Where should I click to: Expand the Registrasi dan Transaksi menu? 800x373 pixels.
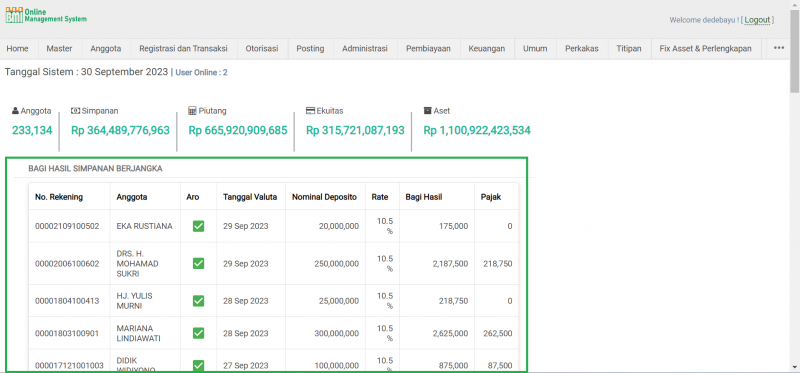coord(184,48)
